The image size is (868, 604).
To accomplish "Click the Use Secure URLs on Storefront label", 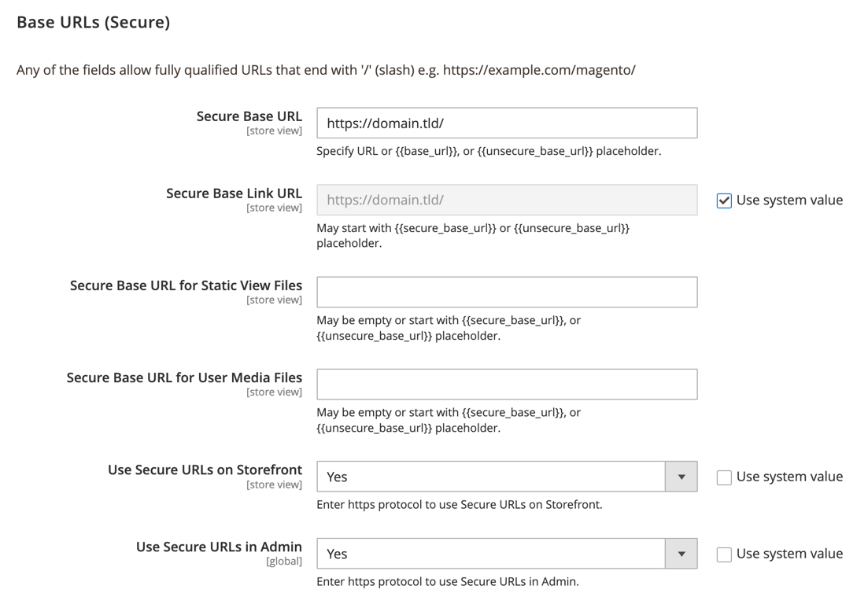I will point(205,470).
